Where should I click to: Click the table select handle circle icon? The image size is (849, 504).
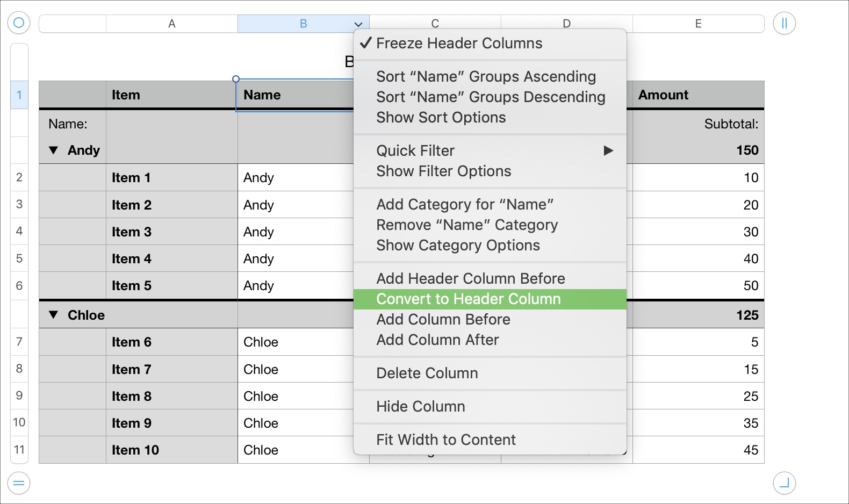19,23
